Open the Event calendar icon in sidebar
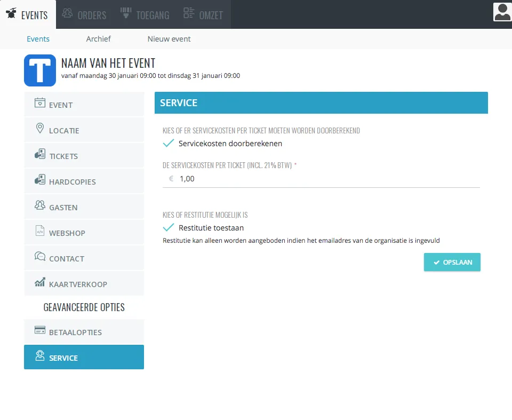Screen dimensions: 512x420 [40, 104]
